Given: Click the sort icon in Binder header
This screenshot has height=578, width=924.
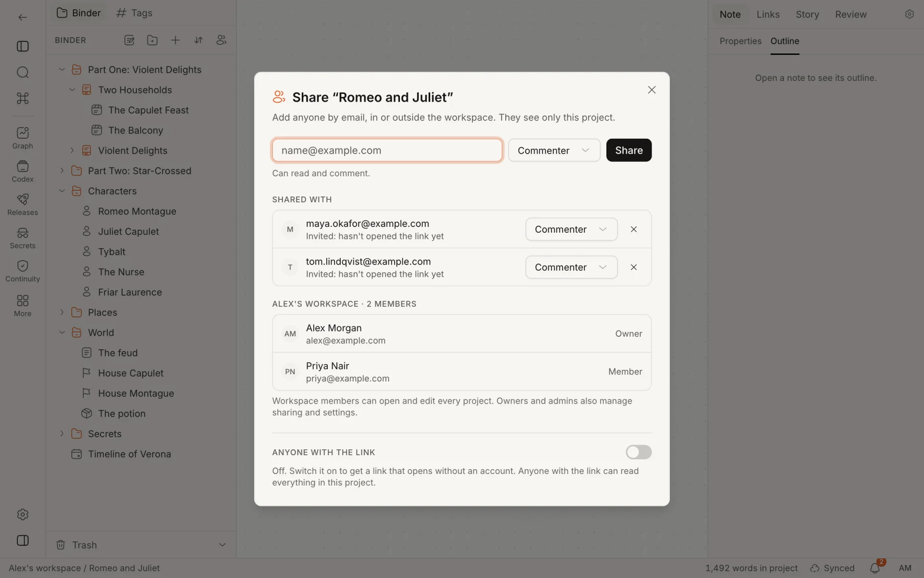Looking at the screenshot, I should click(x=198, y=40).
